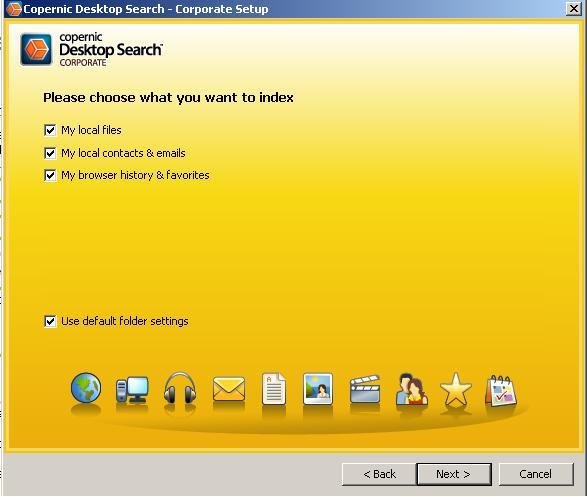Click the calendar tasks icon
The width and height of the screenshot is (587, 497).
click(501, 390)
